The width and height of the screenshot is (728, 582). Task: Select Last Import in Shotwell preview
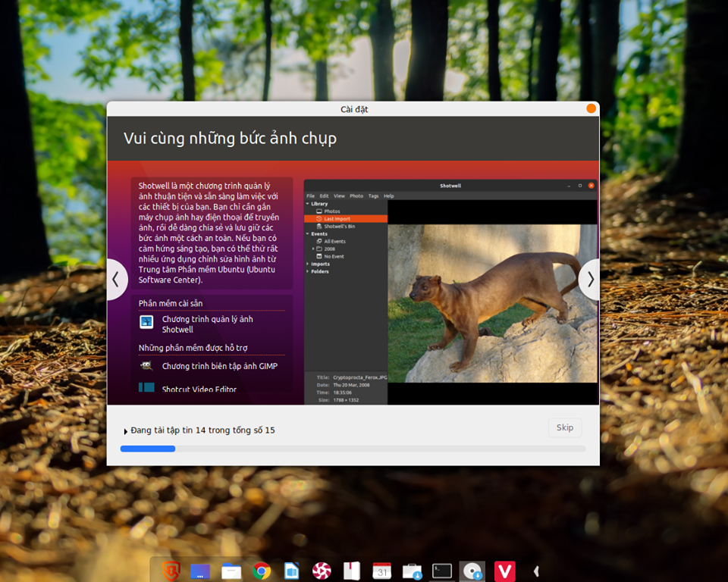(346, 218)
